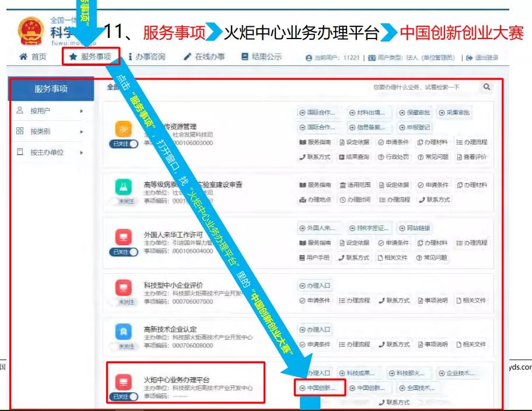Toggle the 已关注 switch for 外国人来华工作许可
Screen dimensions: 532x411
point(124,252)
